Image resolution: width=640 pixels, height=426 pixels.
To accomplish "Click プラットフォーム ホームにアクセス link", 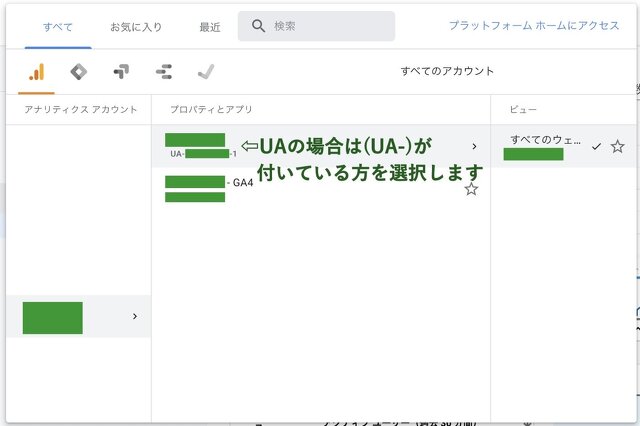I will click(x=534, y=26).
